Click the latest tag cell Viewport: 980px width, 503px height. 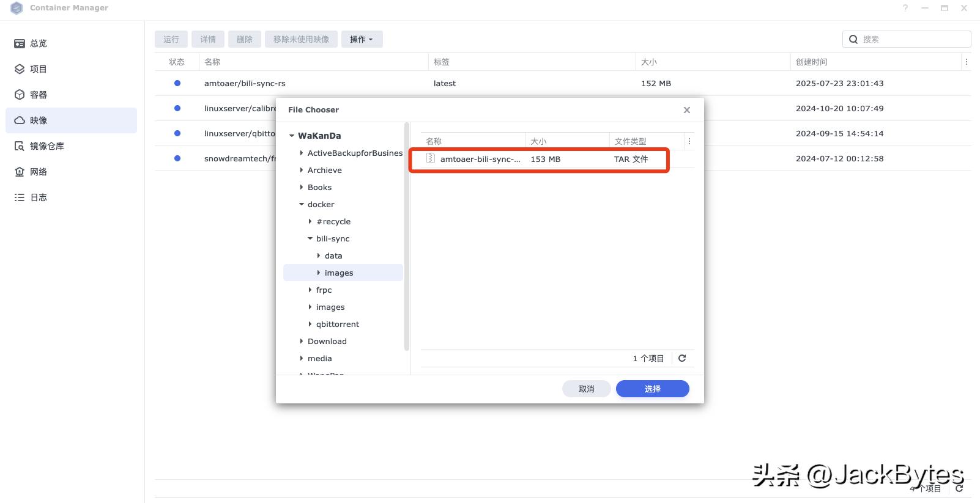pos(445,83)
